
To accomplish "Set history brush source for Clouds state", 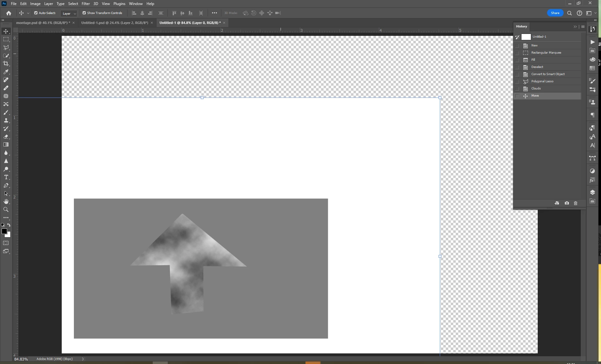I will pos(517,89).
